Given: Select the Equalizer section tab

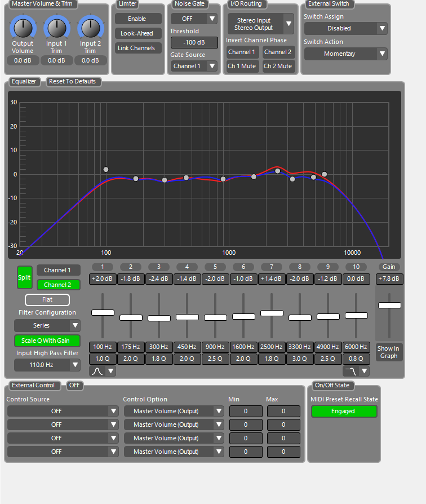Looking at the screenshot, I should click(x=24, y=82).
